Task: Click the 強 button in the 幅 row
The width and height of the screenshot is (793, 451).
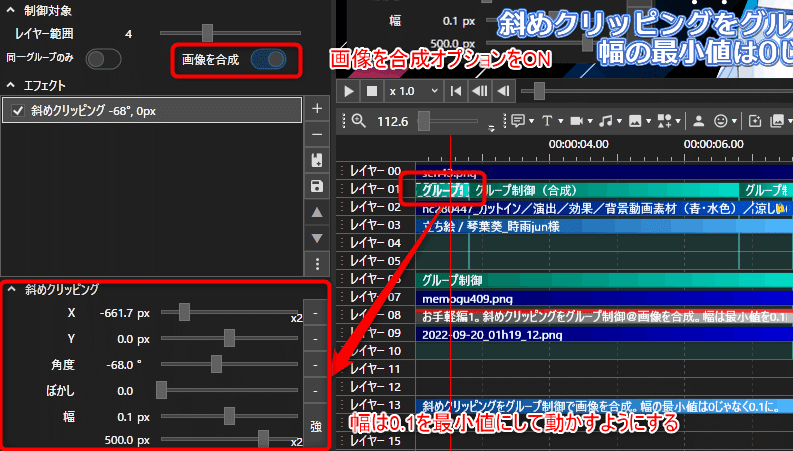Action: (x=315, y=427)
